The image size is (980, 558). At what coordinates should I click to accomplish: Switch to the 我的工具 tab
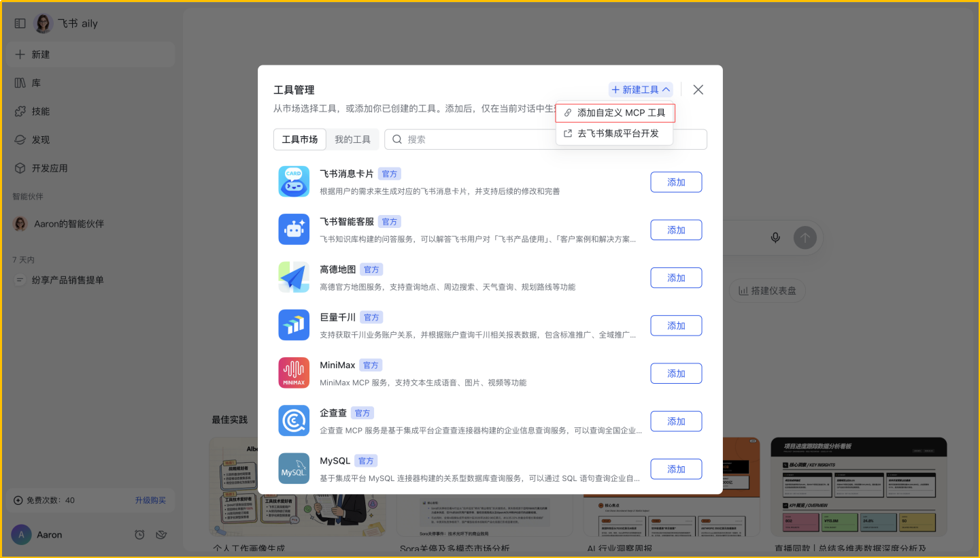coord(352,139)
